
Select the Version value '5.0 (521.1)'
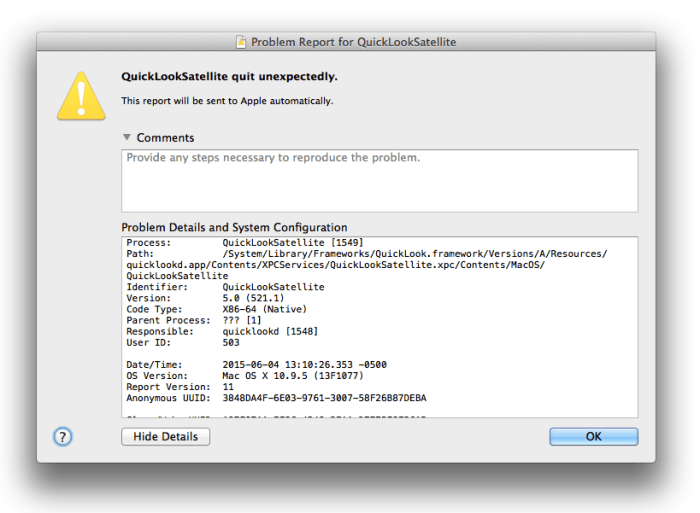253,298
